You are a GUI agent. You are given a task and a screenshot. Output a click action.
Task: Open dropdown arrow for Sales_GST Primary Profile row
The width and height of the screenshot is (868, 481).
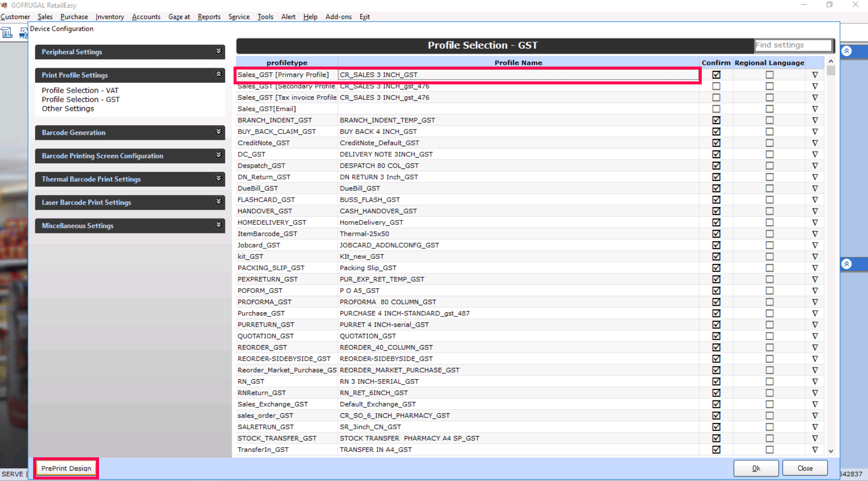click(x=815, y=75)
